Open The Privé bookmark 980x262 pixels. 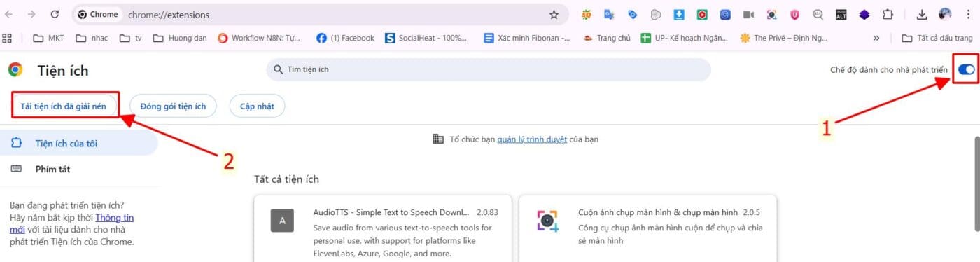click(785, 38)
